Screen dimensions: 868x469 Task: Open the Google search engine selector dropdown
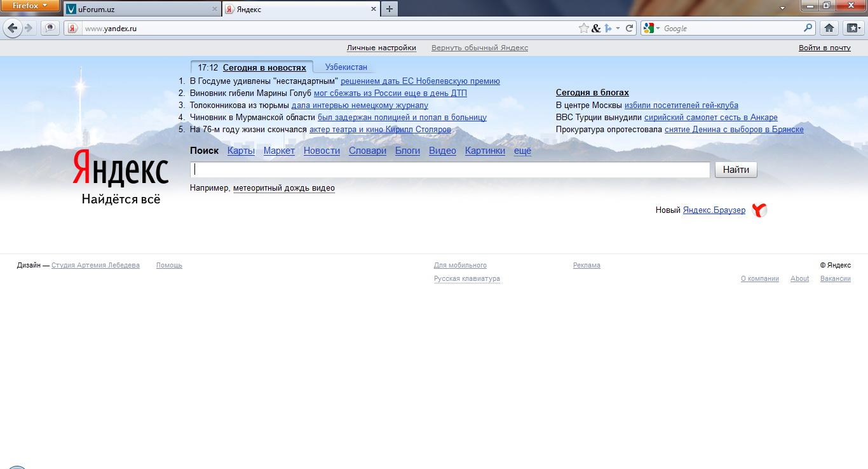point(652,28)
